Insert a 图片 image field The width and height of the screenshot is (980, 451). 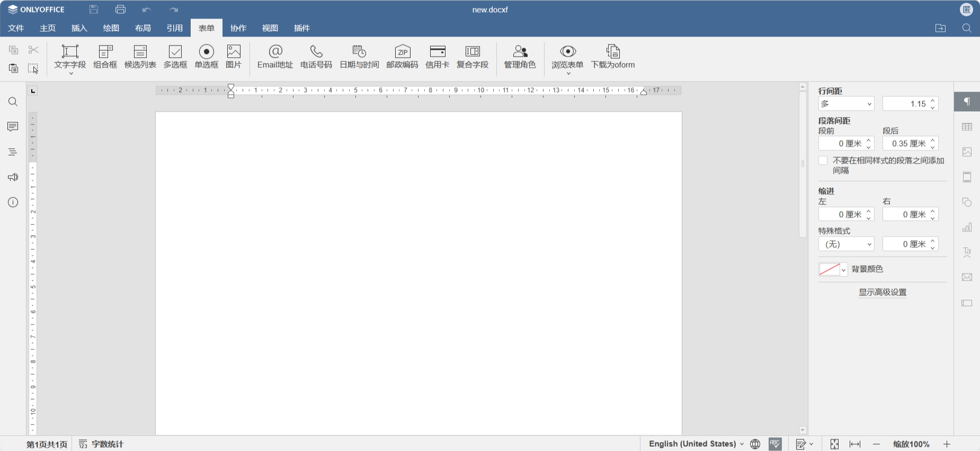(234, 57)
